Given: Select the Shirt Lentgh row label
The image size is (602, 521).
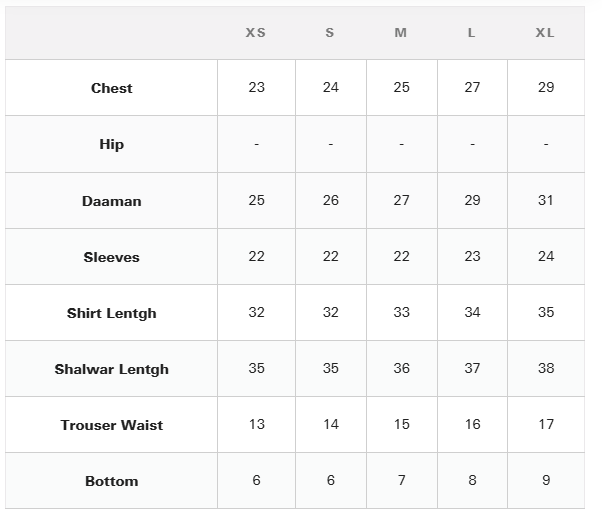Looking at the screenshot, I should click(112, 313).
